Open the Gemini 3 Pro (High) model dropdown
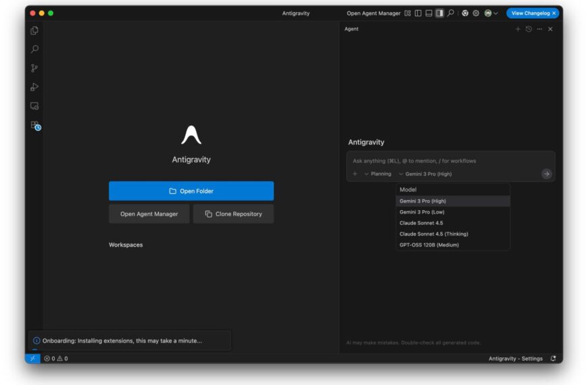The width and height of the screenshot is (588, 385). pos(425,174)
